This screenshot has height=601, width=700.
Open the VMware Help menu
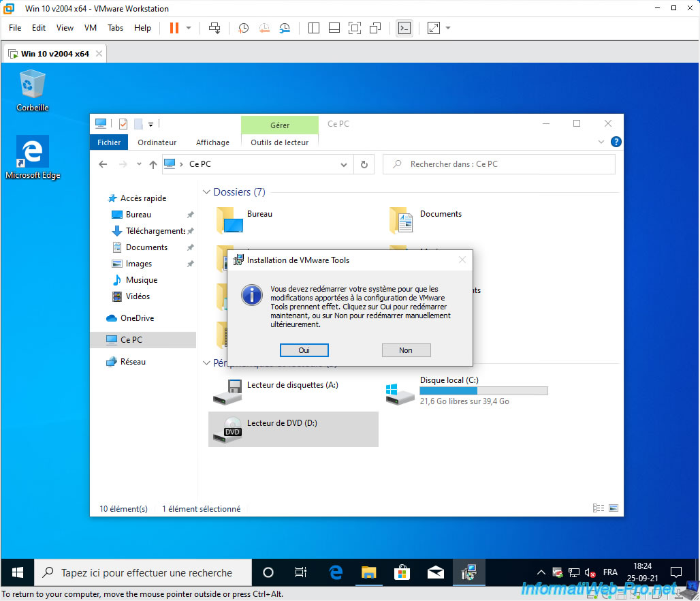[x=142, y=28]
